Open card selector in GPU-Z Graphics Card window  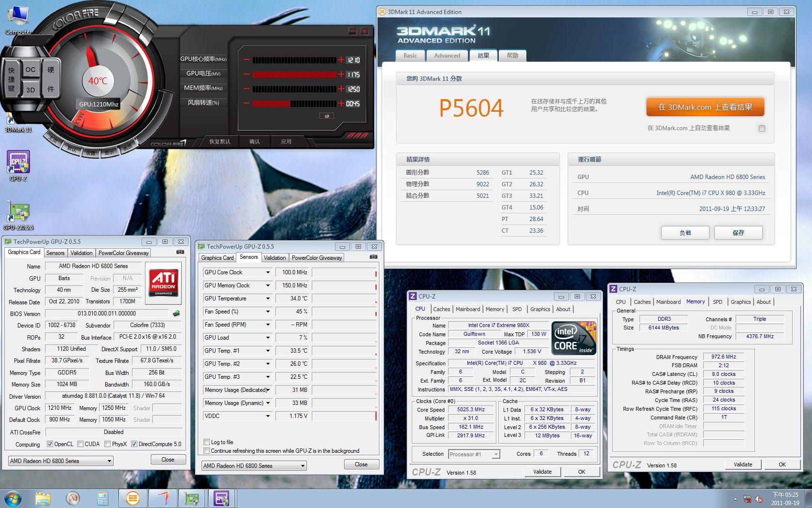(x=61, y=461)
